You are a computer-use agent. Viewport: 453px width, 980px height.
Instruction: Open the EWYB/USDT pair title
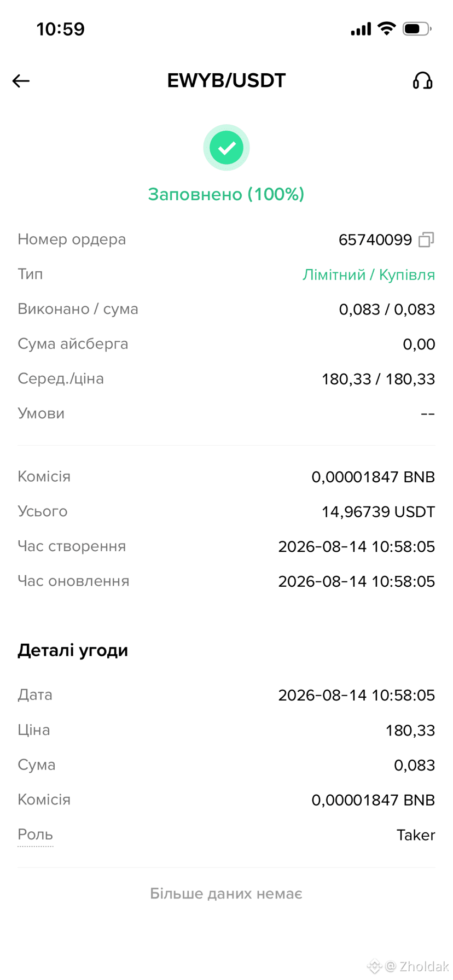226,80
